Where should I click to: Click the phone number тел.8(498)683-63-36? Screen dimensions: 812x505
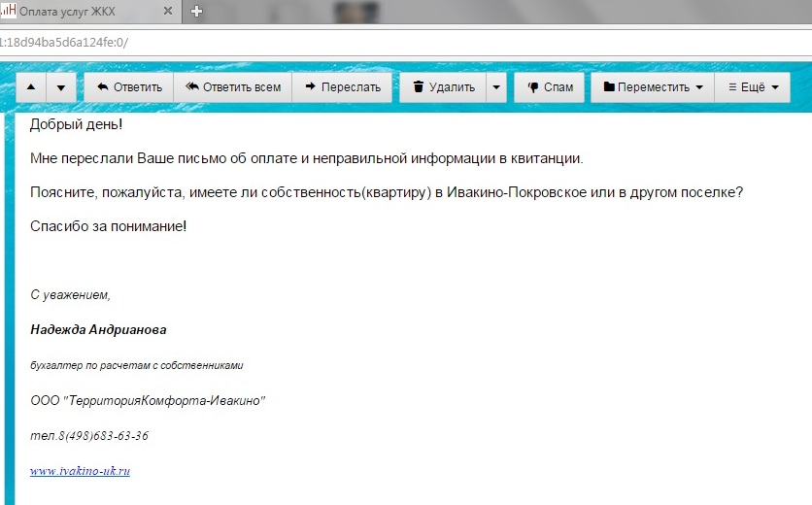pyautogui.click(x=89, y=436)
